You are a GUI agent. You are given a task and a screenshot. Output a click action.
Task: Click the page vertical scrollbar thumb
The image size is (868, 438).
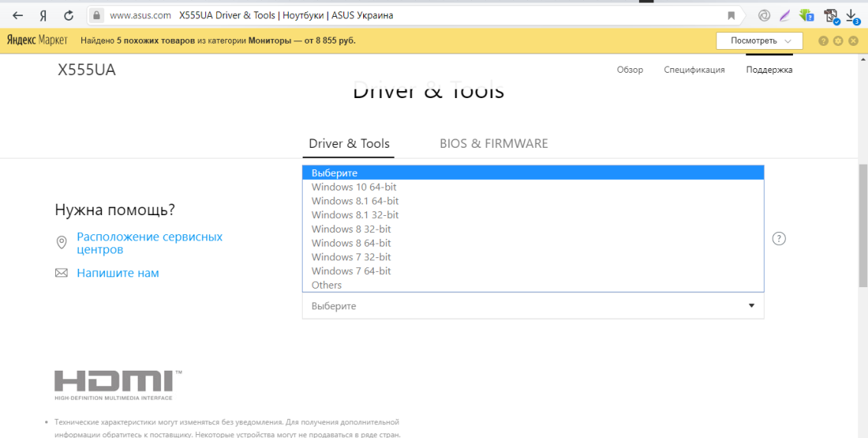click(863, 225)
